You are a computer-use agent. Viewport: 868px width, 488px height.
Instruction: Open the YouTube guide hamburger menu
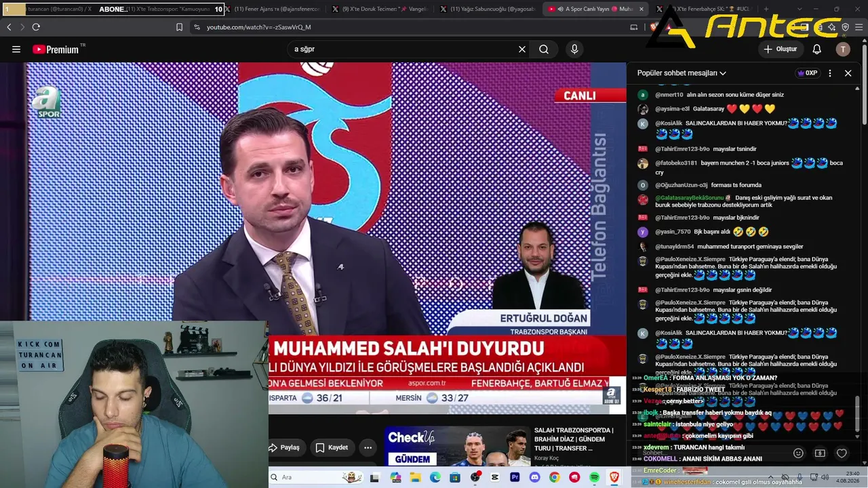(x=16, y=49)
